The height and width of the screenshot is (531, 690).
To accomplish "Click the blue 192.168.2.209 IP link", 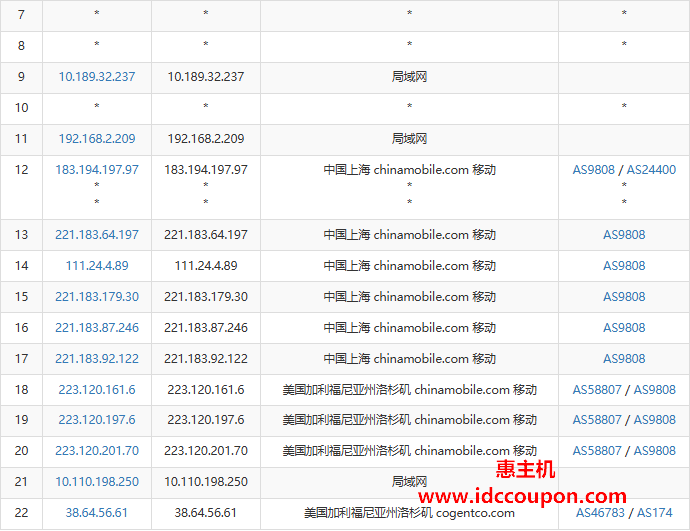I will tap(97, 139).
